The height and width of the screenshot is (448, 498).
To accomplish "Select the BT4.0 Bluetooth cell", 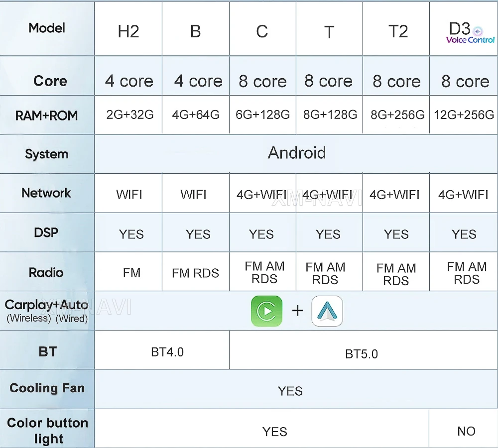I will [167, 352].
